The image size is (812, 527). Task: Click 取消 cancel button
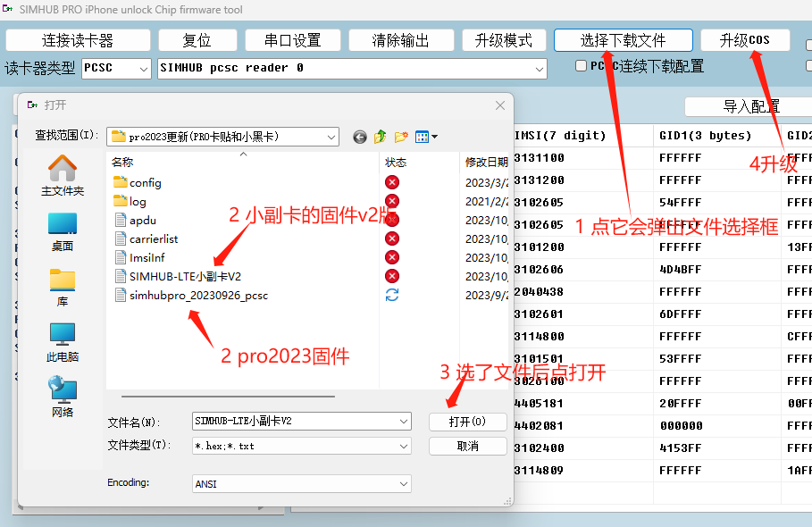467,447
